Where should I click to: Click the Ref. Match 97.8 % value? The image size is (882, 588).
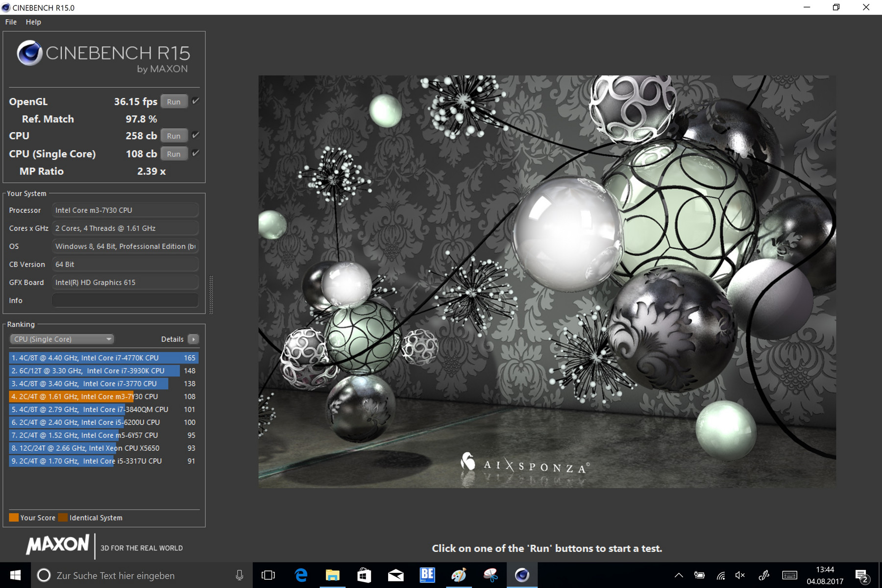click(x=141, y=119)
